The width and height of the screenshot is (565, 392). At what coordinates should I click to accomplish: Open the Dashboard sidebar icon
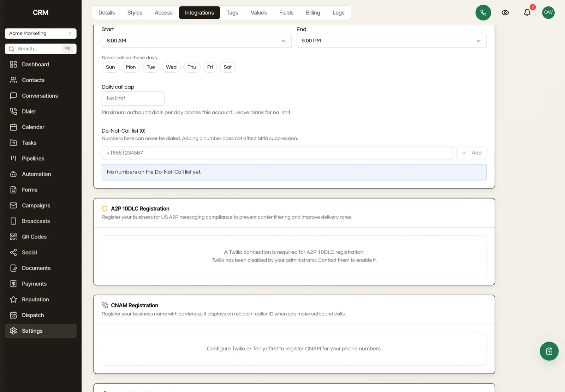tap(13, 64)
